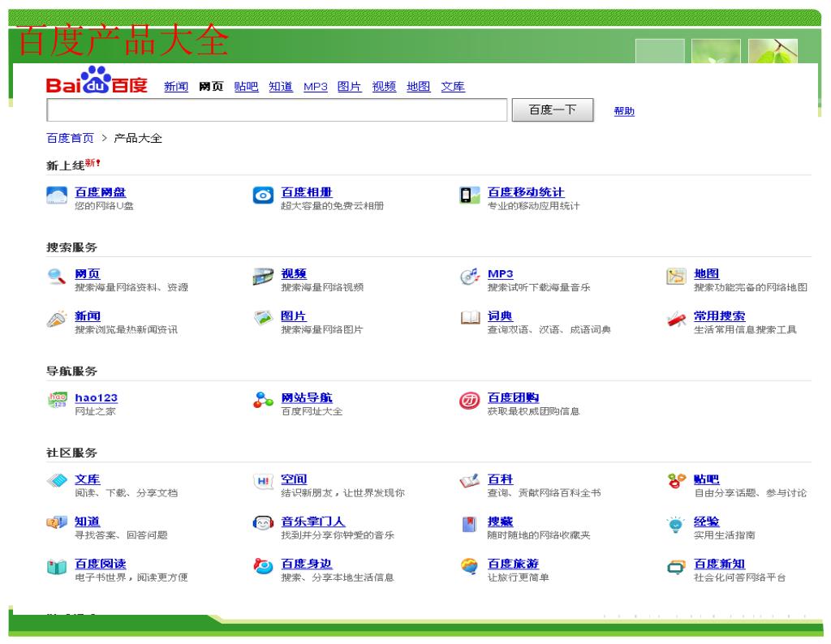
Task: Click the 地图 map icon
Action: [676, 277]
